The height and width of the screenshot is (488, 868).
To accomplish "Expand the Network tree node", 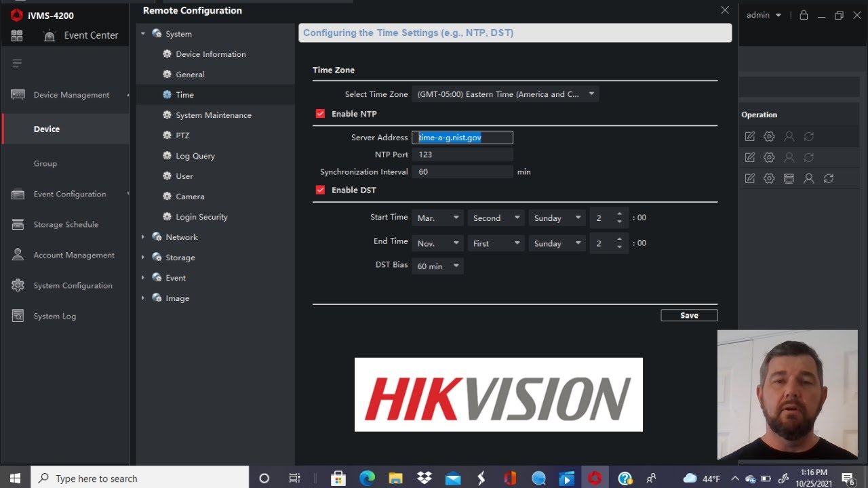I will coord(143,237).
